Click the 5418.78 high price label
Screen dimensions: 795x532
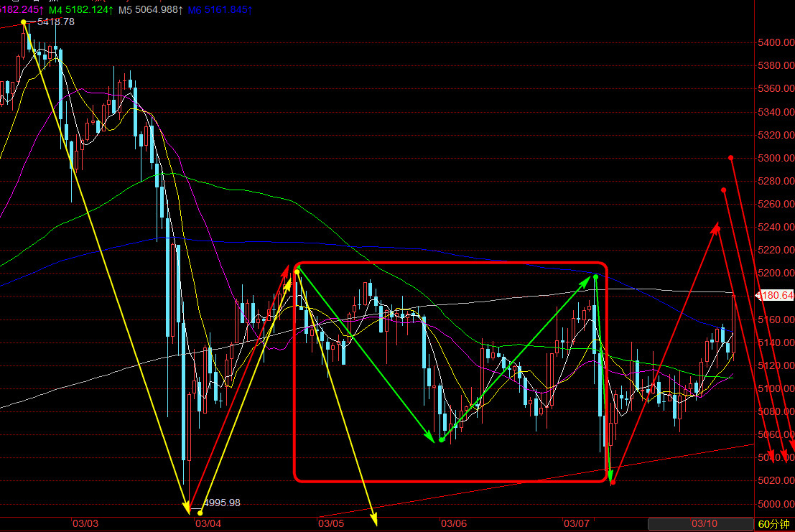point(56,22)
